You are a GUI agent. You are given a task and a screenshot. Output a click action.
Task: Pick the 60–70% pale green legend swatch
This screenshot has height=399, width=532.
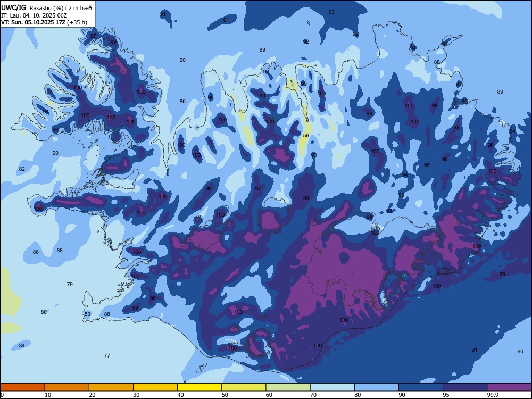click(x=288, y=387)
